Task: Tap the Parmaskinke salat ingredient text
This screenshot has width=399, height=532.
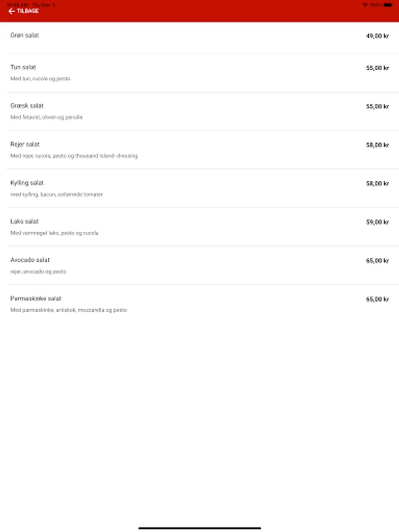Action: click(69, 310)
